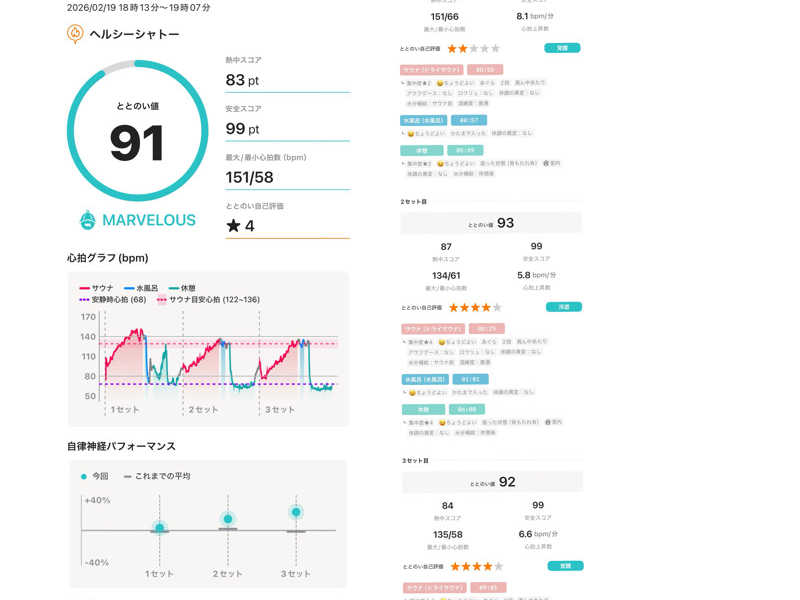Click the teal 今回 dot in legend
The image size is (800, 600).
click(84, 476)
